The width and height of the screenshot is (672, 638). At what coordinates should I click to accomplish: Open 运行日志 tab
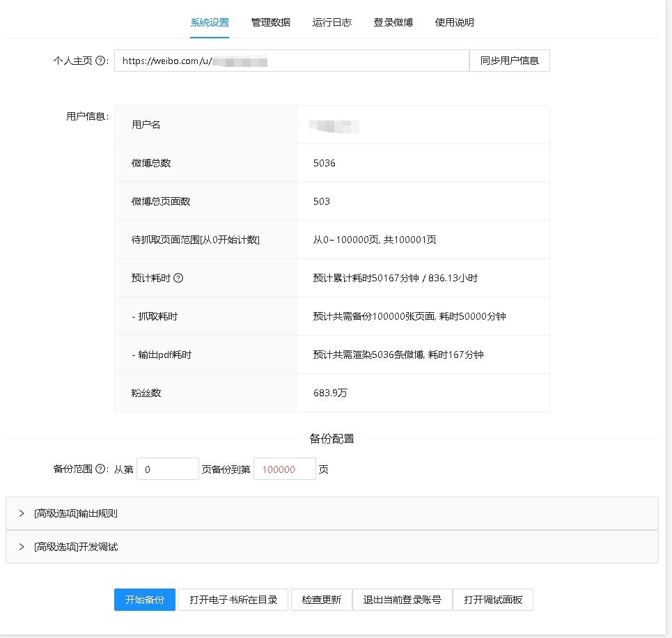331,22
